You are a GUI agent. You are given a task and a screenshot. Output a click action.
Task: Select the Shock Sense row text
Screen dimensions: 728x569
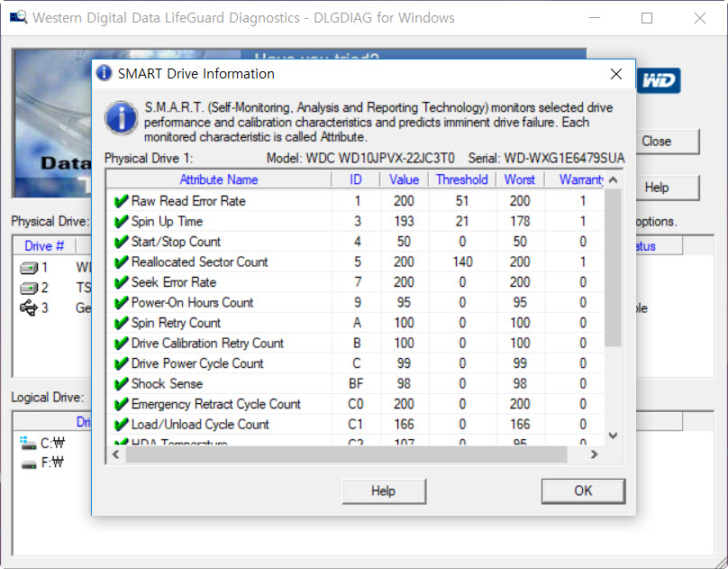tap(168, 383)
